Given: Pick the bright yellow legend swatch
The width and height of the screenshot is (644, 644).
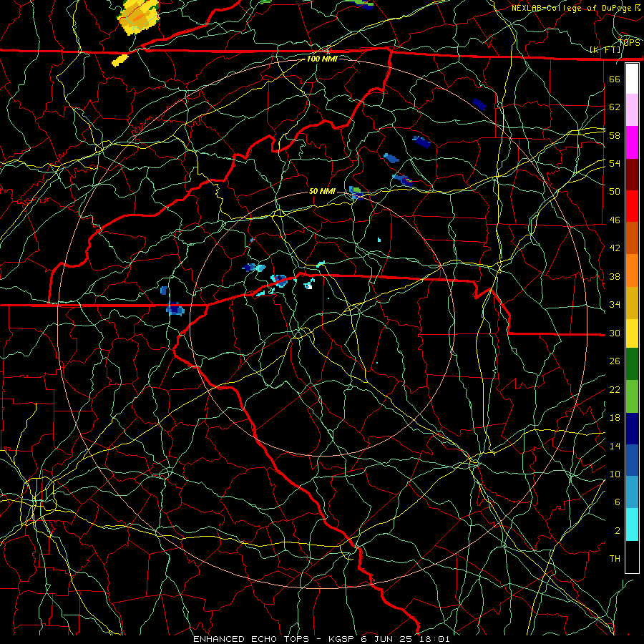Looking at the screenshot, I should (x=632, y=333).
